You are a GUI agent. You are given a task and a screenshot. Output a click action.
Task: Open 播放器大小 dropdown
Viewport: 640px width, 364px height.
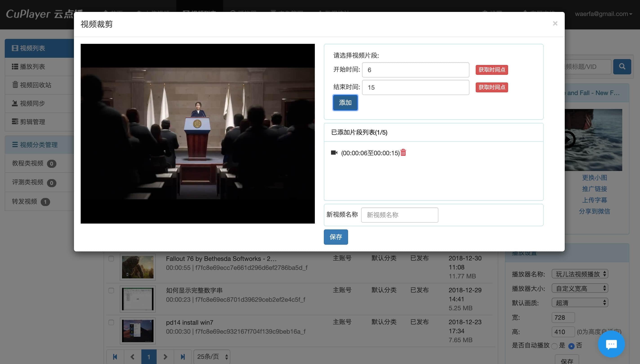(580, 289)
